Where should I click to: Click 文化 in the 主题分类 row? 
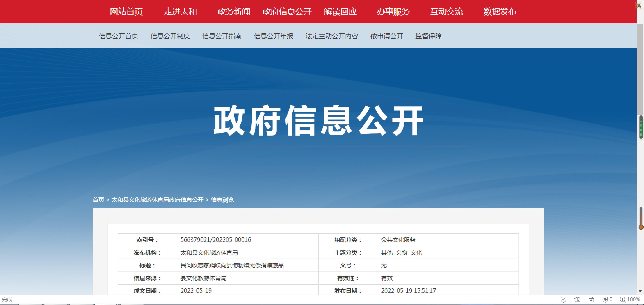[416, 253]
